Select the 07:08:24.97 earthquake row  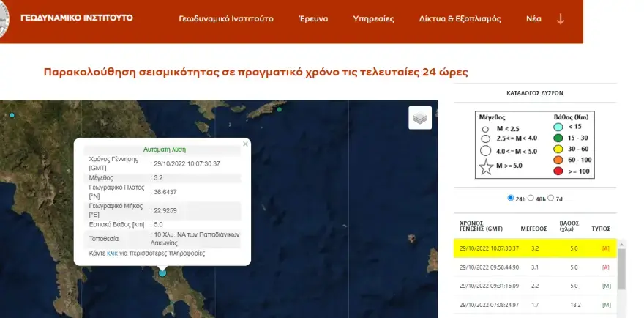point(535,305)
